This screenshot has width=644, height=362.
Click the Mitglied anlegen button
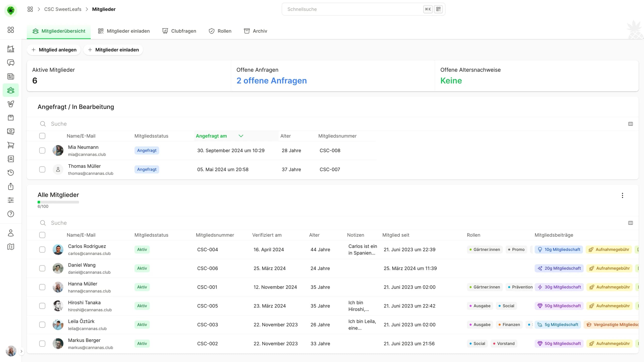[54, 50]
